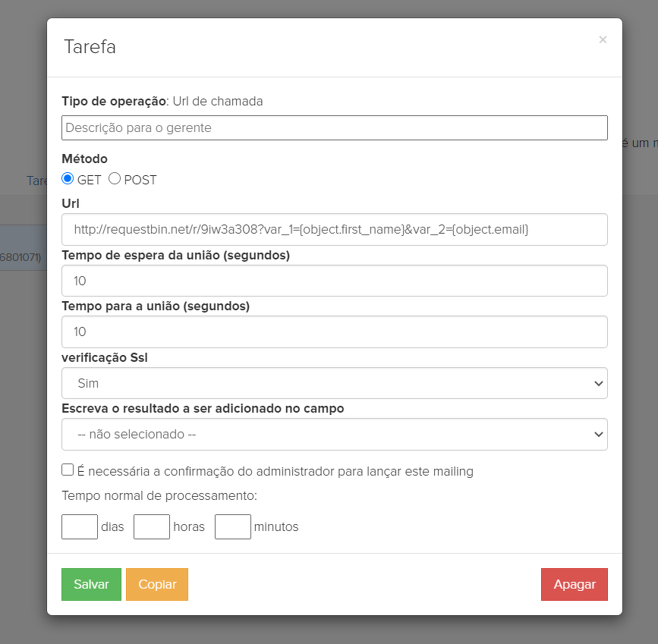Focus the 'Tempo de espera da união' field
This screenshot has width=658, height=644.
(x=334, y=281)
